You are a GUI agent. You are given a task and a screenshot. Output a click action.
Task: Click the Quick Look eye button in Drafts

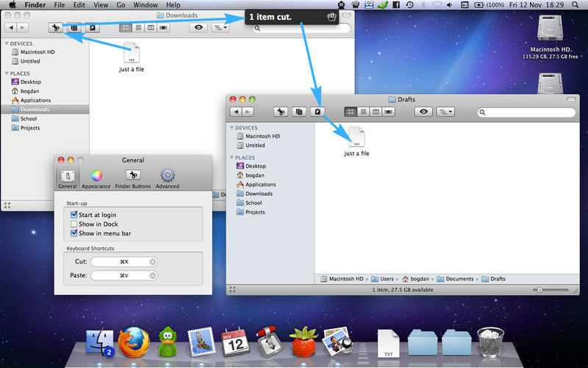[x=423, y=112]
